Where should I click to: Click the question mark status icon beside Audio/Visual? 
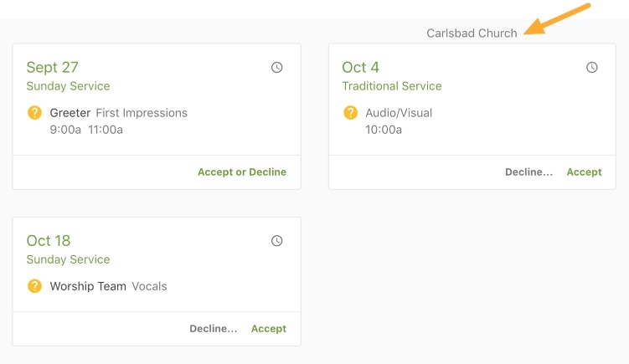point(351,113)
